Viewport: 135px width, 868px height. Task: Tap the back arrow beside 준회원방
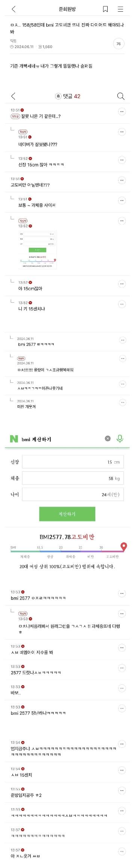[13, 9]
